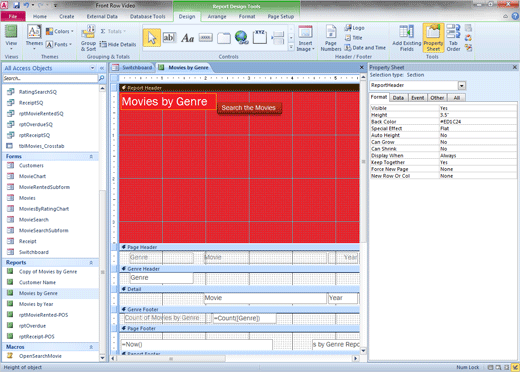520x372 pixels.
Task: Select the Label control tool
Action: (187, 38)
